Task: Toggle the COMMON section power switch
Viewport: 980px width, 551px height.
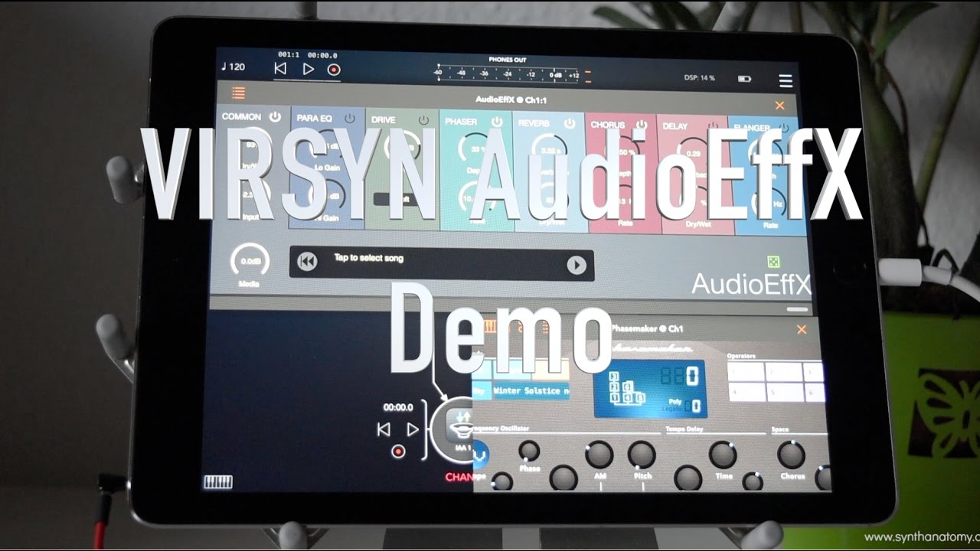Action: (275, 117)
